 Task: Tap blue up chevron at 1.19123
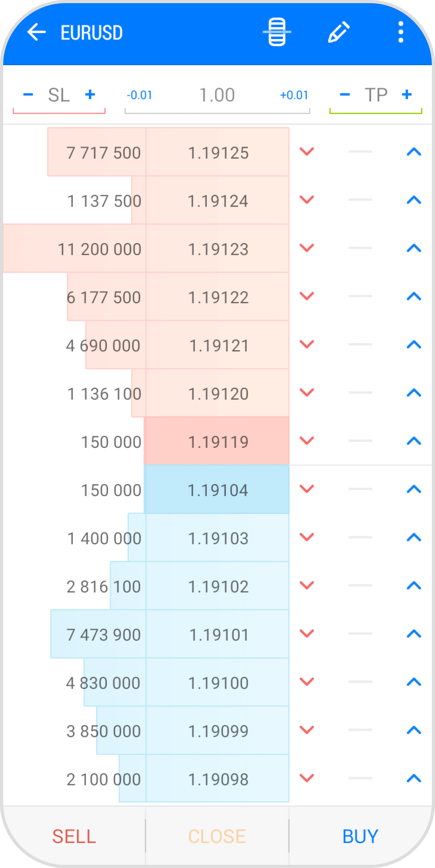pyautogui.click(x=414, y=248)
